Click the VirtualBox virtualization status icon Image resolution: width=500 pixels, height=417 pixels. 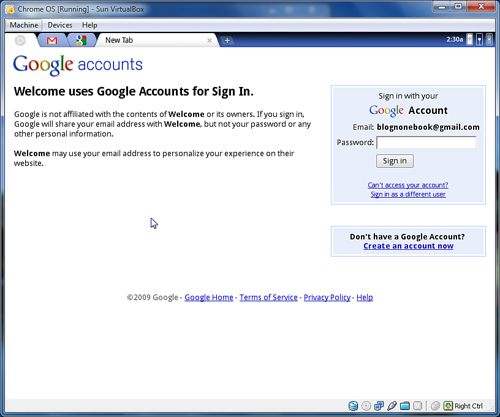[x=418, y=406]
